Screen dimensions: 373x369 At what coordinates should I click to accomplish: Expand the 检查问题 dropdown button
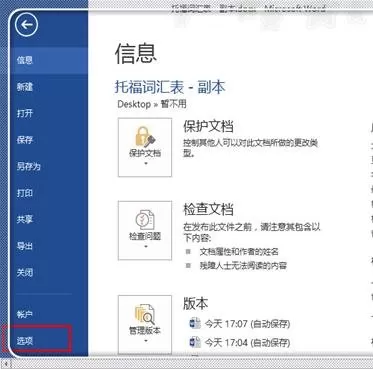pos(145,230)
